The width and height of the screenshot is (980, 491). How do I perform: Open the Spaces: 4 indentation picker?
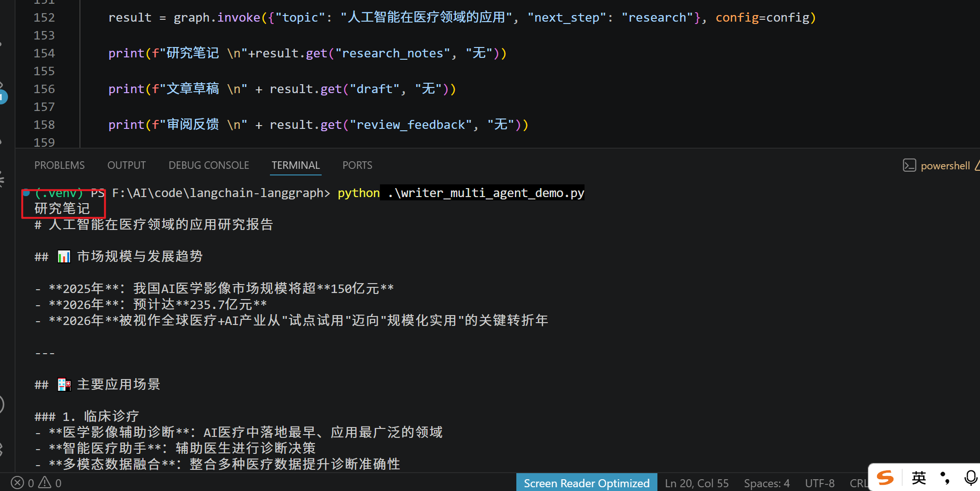(x=767, y=483)
